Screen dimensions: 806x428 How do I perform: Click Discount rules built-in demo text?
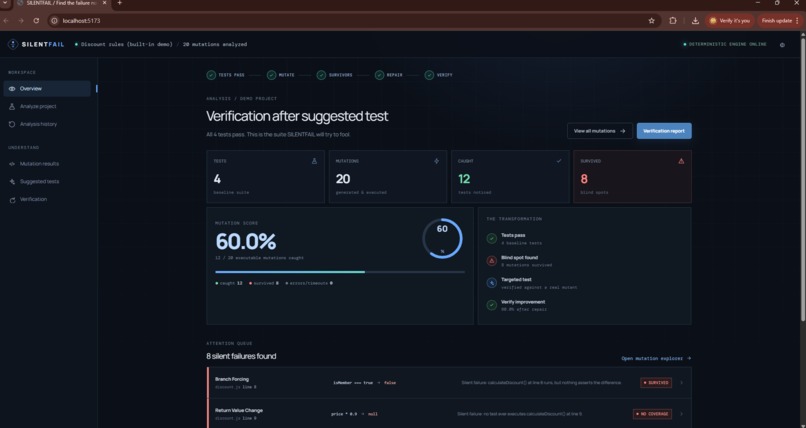tap(126, 44)
